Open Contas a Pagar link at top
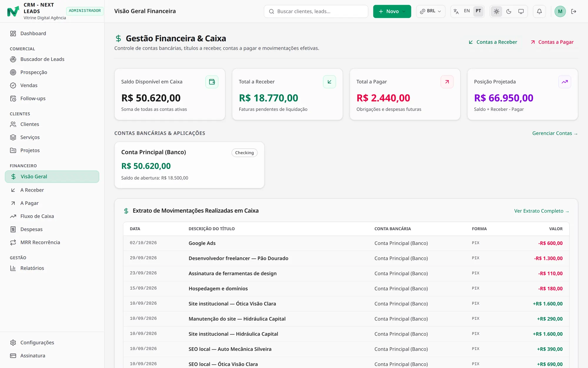This screenshot has height=368, width=588. (552, 42)
